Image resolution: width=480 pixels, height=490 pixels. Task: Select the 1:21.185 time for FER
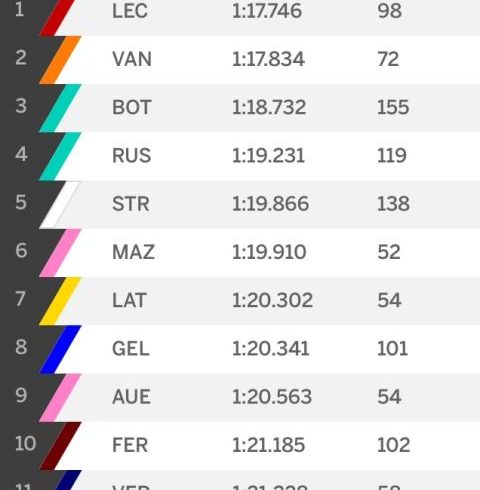268,445
